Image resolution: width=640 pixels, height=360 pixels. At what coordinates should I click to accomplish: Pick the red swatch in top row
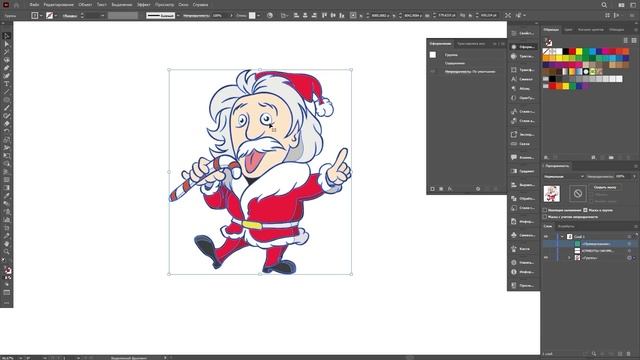click(572, 51)
